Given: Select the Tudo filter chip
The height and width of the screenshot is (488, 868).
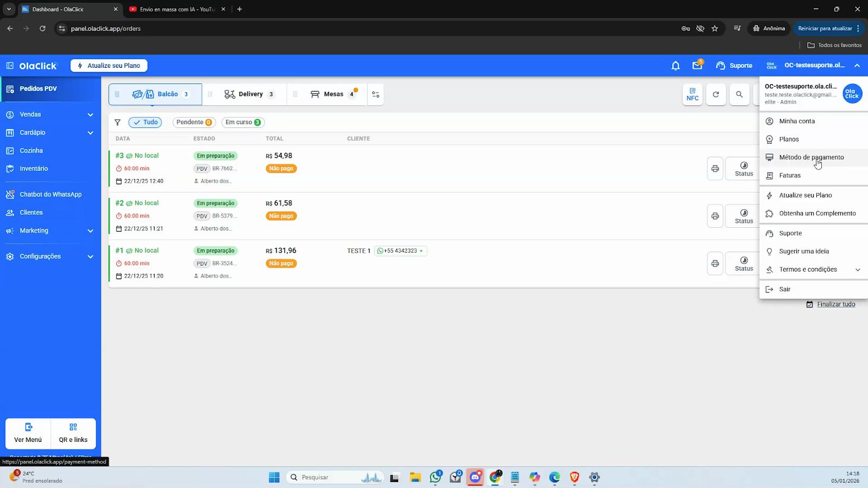Looking at the screenshot, I should point(145,123).
